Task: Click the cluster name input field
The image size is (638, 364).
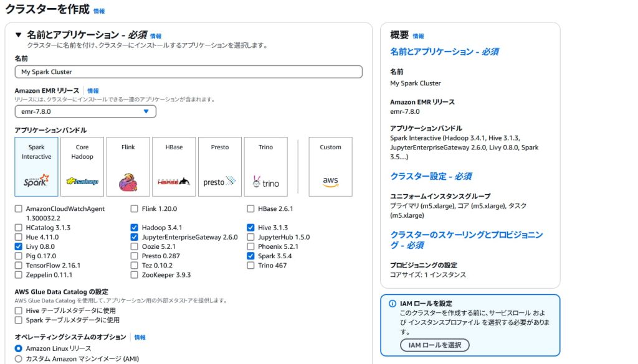Action: 188,72
